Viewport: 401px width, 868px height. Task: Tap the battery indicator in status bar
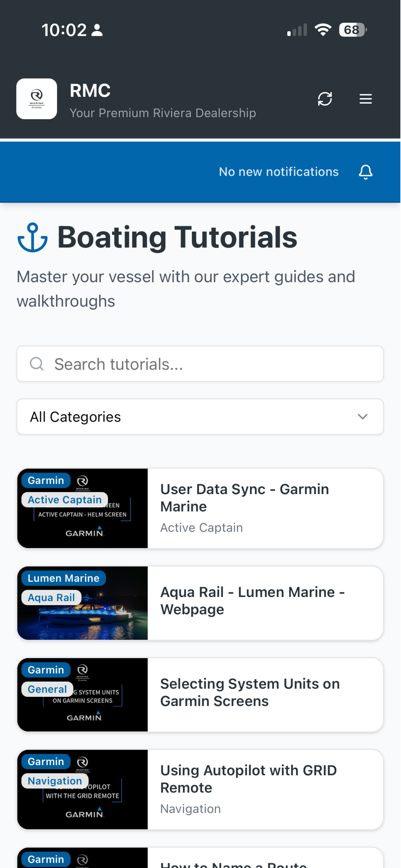coord(353,30)
